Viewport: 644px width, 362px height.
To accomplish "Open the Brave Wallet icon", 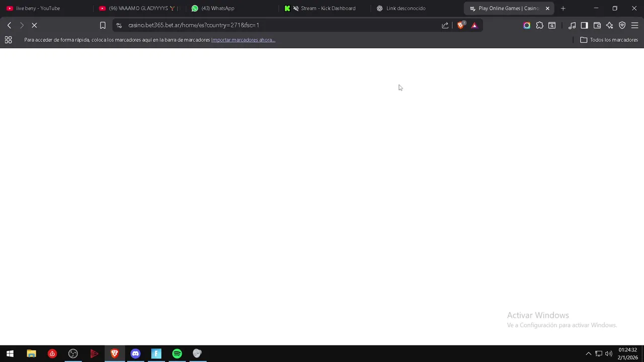I will click(597, 25).
